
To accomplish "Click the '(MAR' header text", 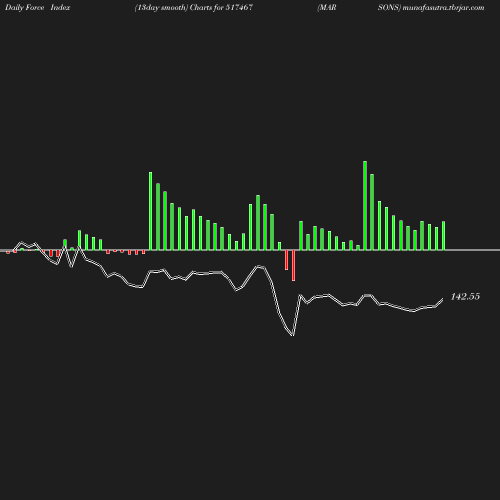I will [x=327, y=8].
